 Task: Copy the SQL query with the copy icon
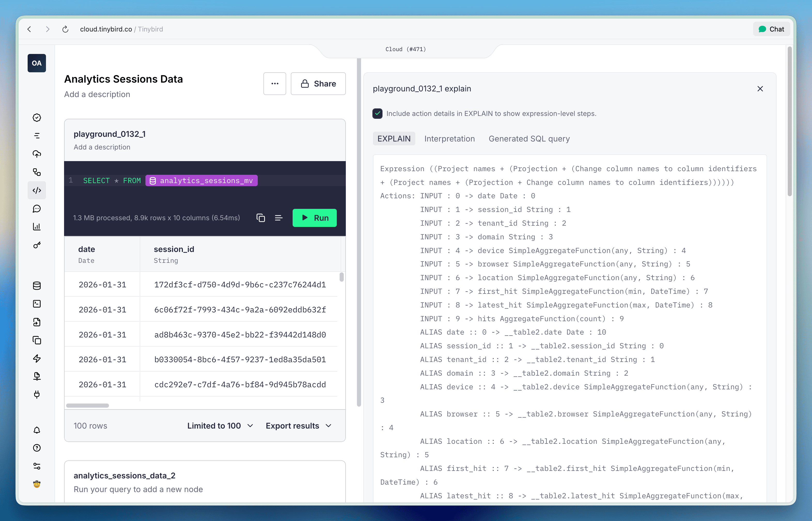point(261,218)
